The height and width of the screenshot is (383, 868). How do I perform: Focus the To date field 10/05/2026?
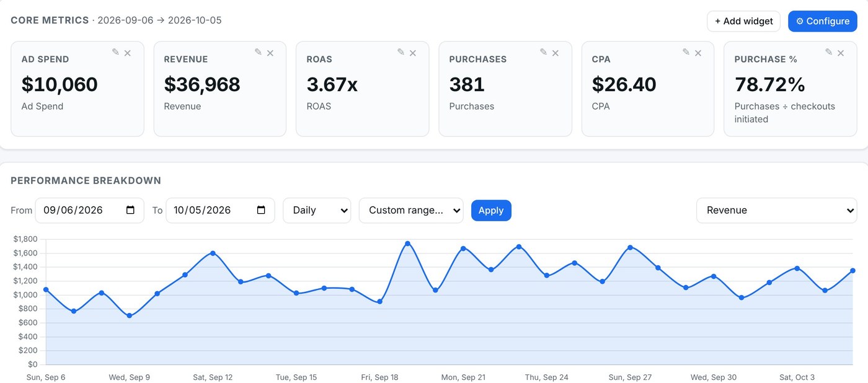pyautogui.click(x=220, y=210)
